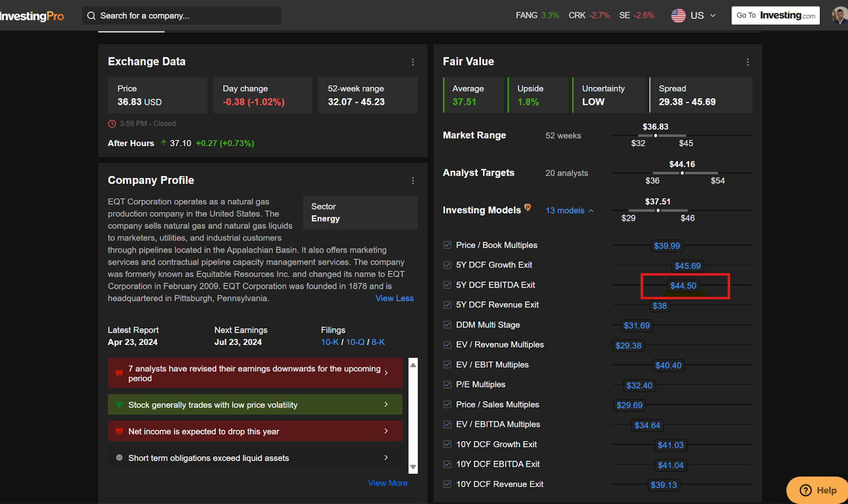Click the bear icon on net income alert

(119, 431)
